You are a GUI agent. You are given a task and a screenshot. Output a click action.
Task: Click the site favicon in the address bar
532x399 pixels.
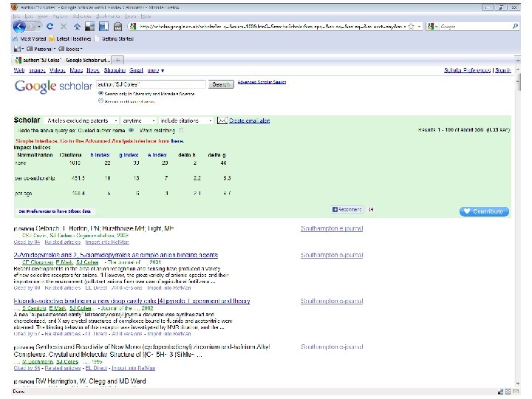click(133, 26)
